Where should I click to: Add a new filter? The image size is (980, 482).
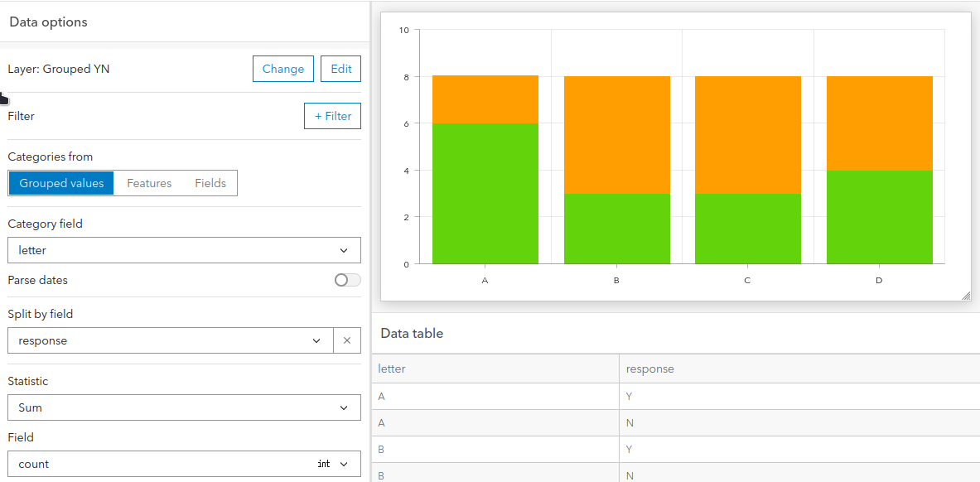(333, 116)
